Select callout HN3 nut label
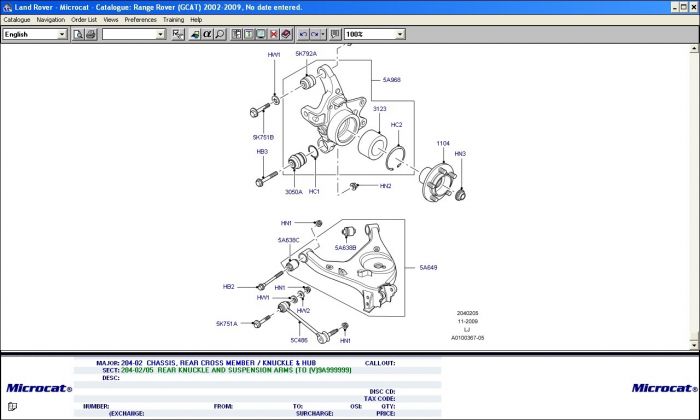700x420 pixels. (x=460, y=154)
